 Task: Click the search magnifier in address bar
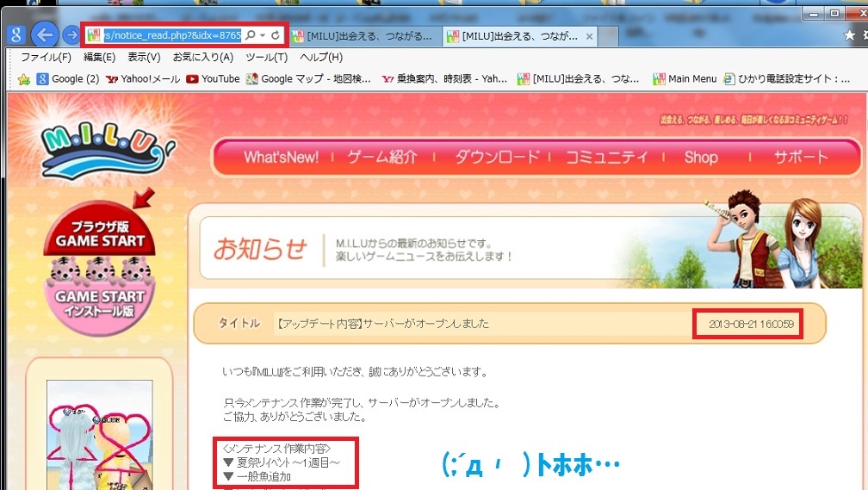[249, 35]
